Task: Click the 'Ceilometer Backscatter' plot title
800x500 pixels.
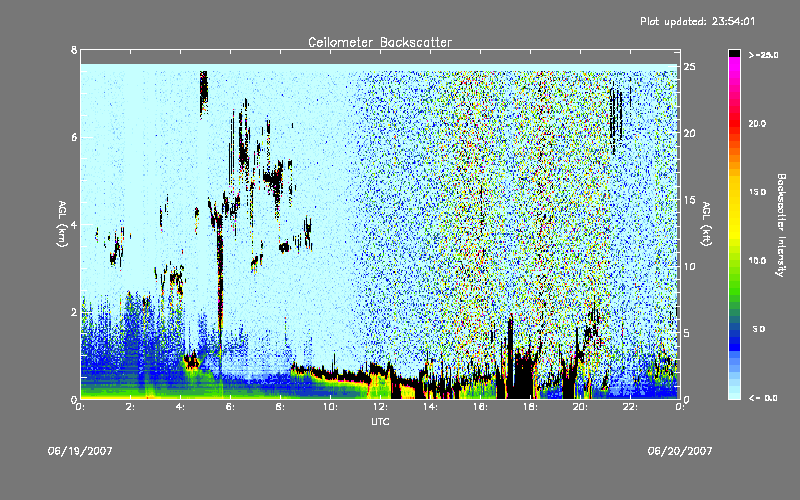Action: pos(380,42)
